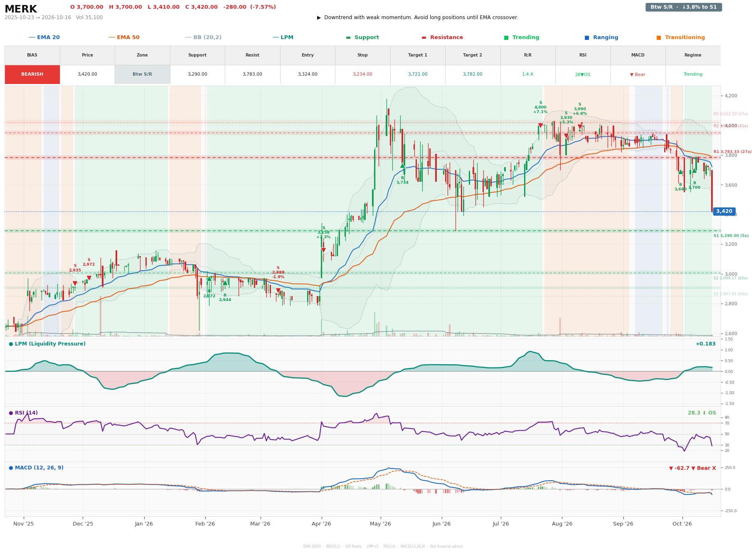Click the Regime column header
The width and height of the screenshot is (756, 553).
(693, 55)
